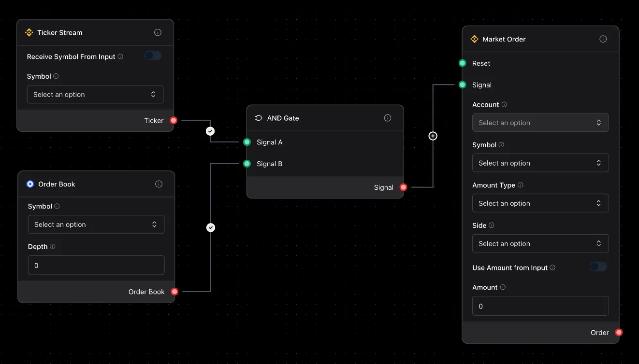639x364 pixels.
Task: Open info icon in Market Order header
Action: click(x=603, y=39)
